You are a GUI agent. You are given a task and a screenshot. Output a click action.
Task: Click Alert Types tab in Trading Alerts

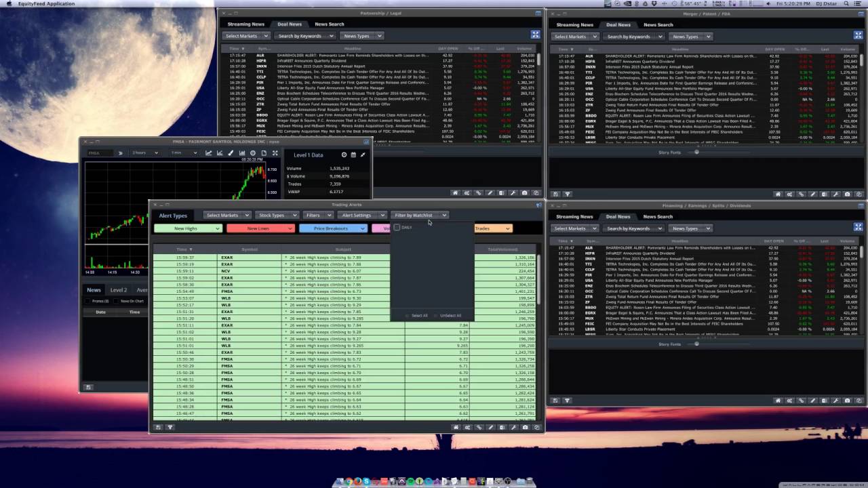coord(173,216)
